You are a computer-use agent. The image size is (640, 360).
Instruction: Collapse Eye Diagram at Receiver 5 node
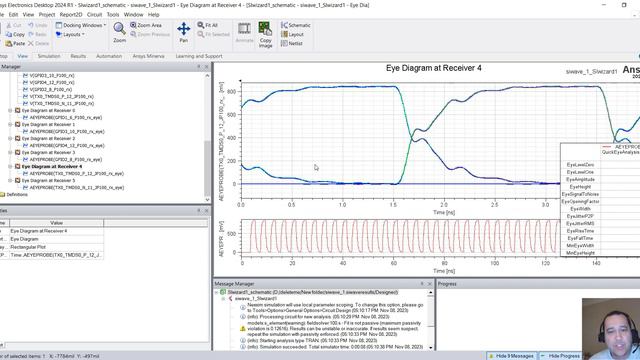(x=10, y=180)
